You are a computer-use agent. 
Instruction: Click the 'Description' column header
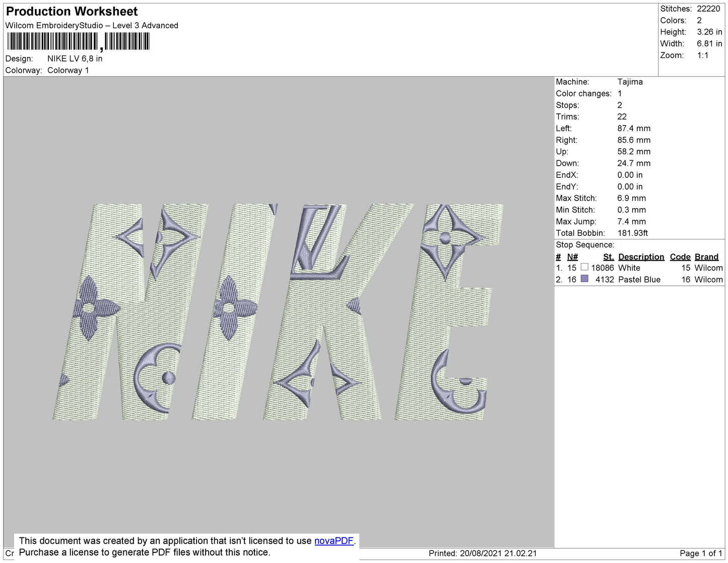click(x=641, y=257)
